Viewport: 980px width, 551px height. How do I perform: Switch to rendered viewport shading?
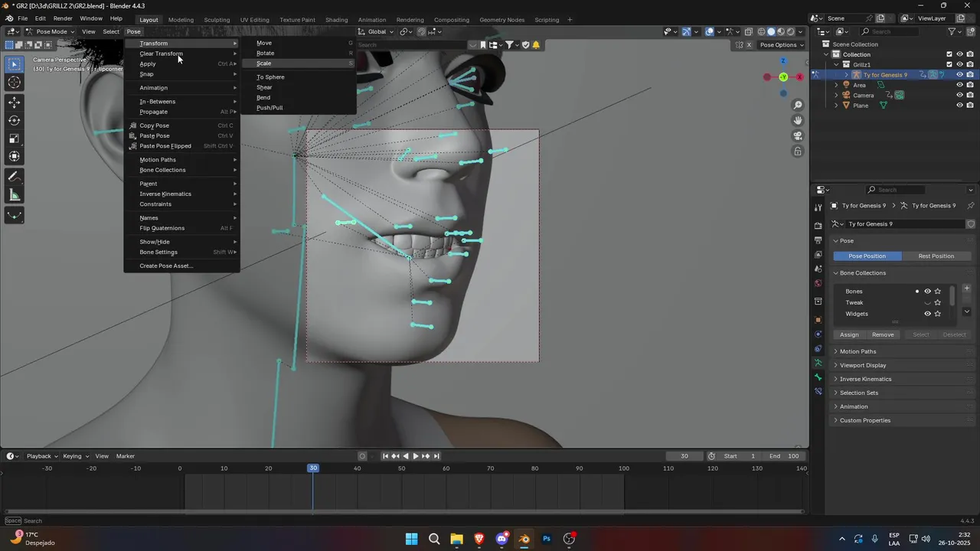791,31
